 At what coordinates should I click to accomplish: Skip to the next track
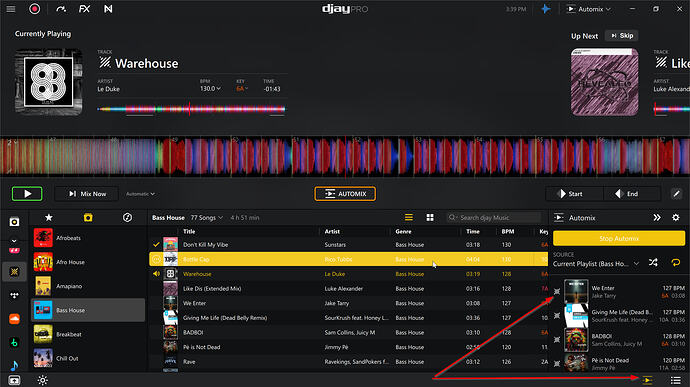(x=622, y=36)
